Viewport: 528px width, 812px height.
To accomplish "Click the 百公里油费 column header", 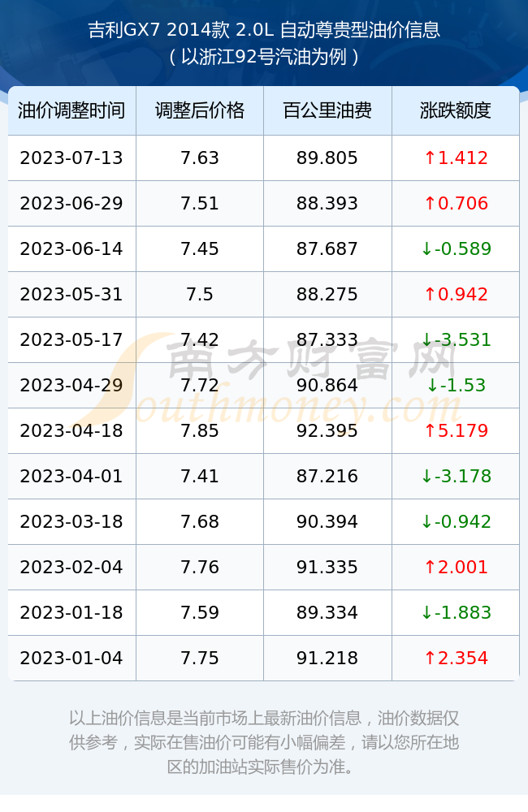I will (x=327, y=110).
